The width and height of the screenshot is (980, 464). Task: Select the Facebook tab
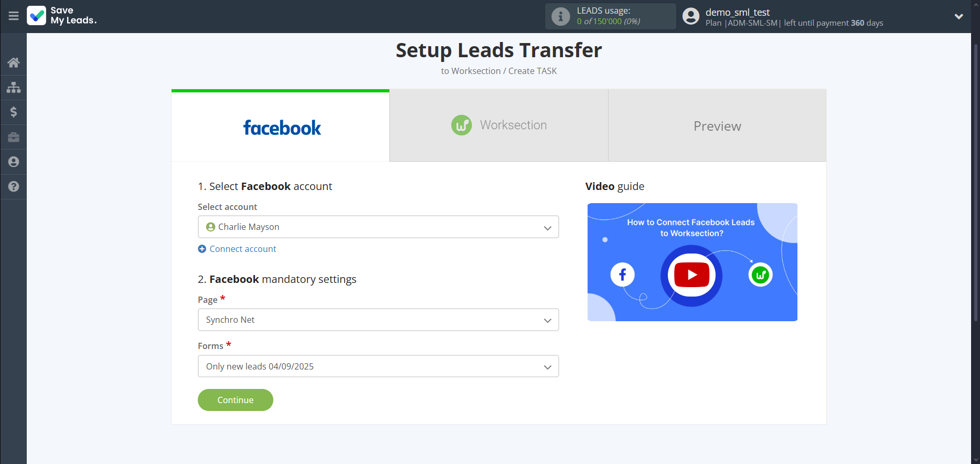(281, 127)
